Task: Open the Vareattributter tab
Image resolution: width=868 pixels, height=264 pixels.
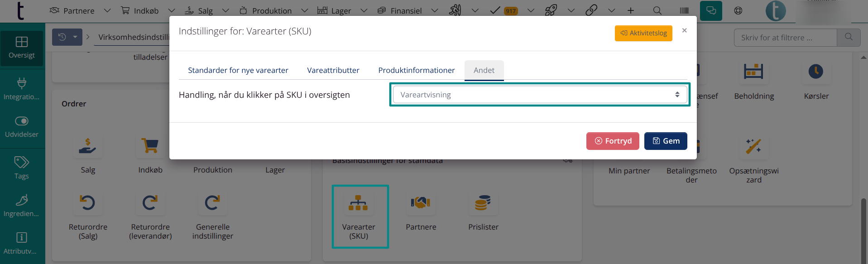Action: [333, 70]
